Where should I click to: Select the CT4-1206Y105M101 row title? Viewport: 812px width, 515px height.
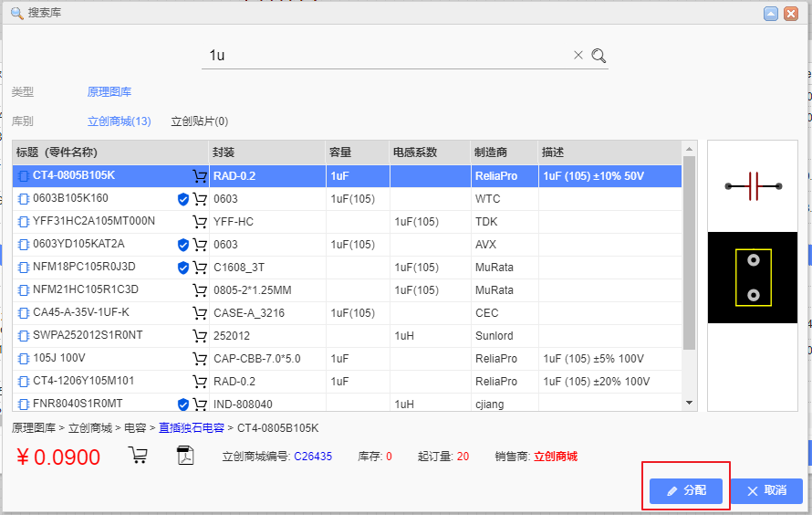tap(83, 381)
